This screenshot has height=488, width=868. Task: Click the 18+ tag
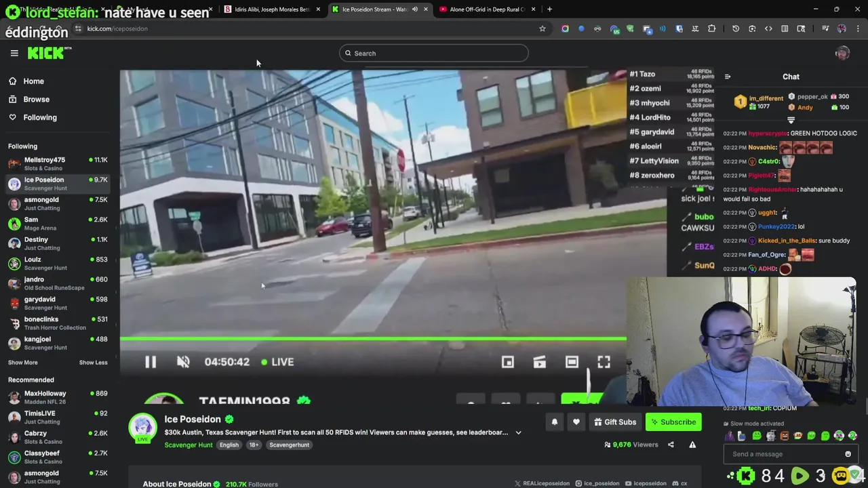254,445
